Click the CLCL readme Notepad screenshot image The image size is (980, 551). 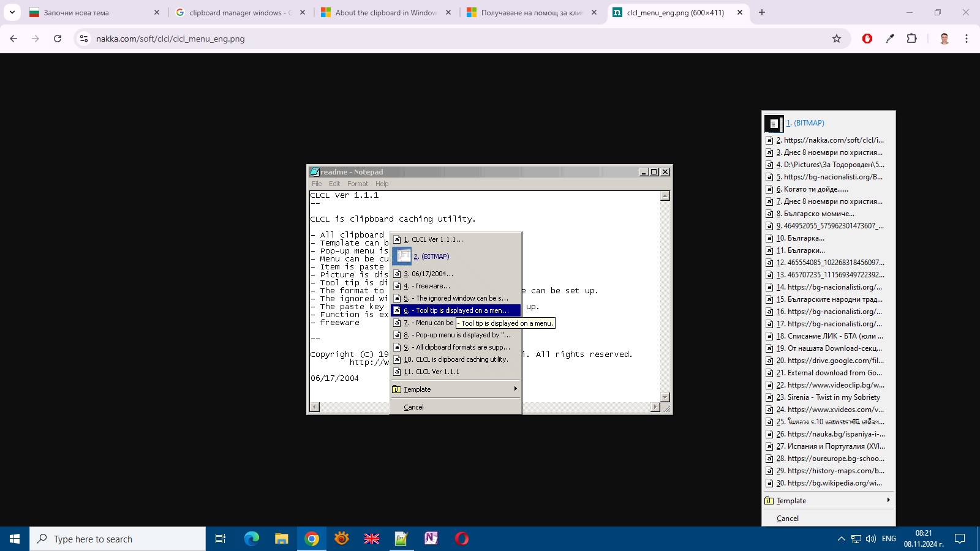pos(489,290)
